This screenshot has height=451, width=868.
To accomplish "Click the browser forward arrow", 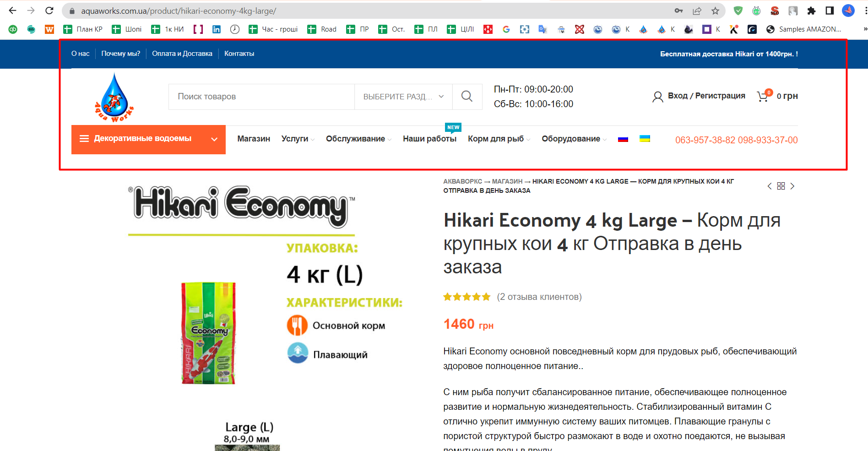I will coord(31,11).
